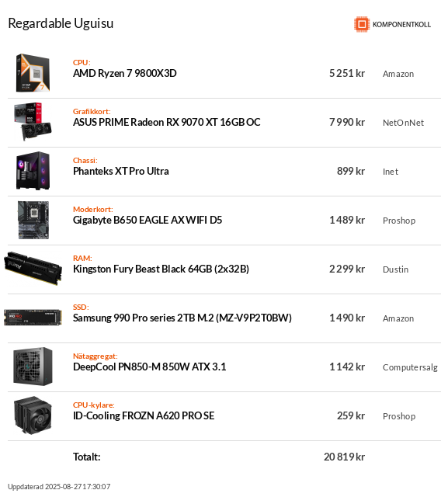Click the ASUS PRIME Radeon graphics card image

pyautogui.click(x=33, y=122)
